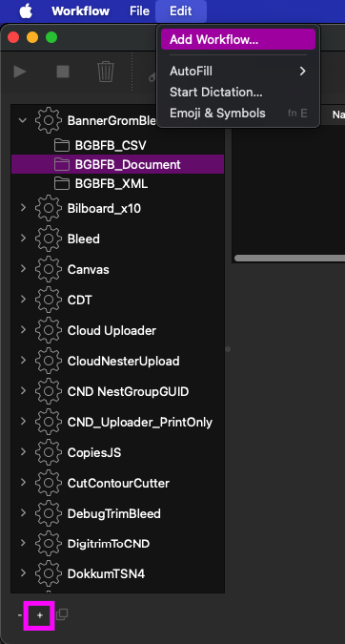Click the minus remove workflow button

pyautogui.click(x=20, y=615)
